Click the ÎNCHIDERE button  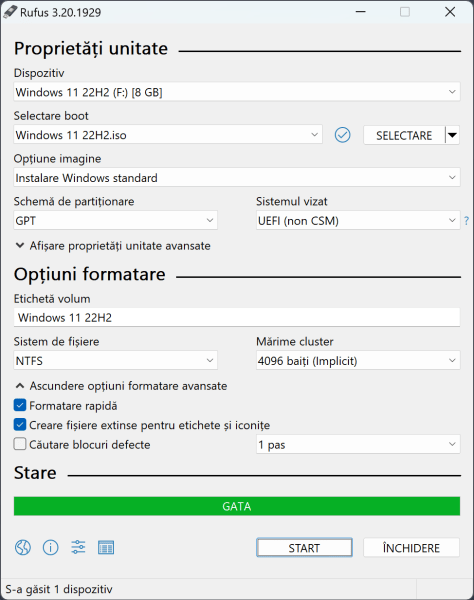click(x=411, y=548)
